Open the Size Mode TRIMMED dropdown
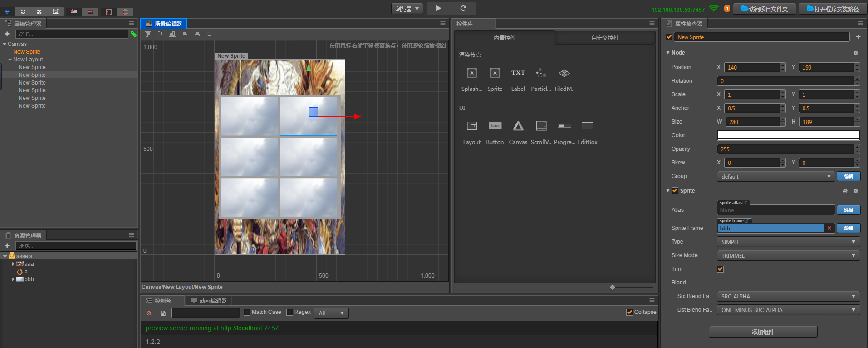This screenshot has width=868, height=348. click(788, 255)
